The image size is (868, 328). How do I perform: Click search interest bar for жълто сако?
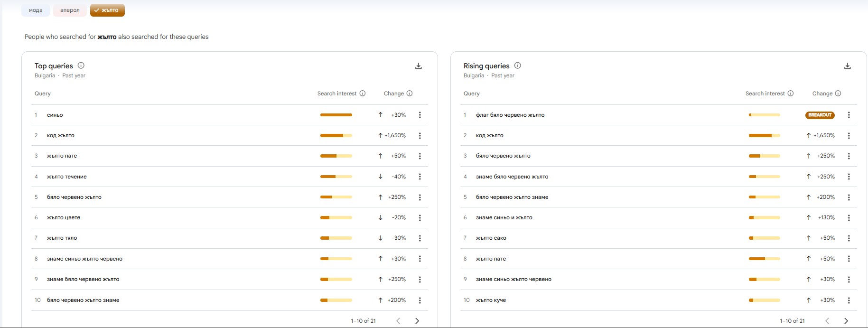tap(765, 238)
